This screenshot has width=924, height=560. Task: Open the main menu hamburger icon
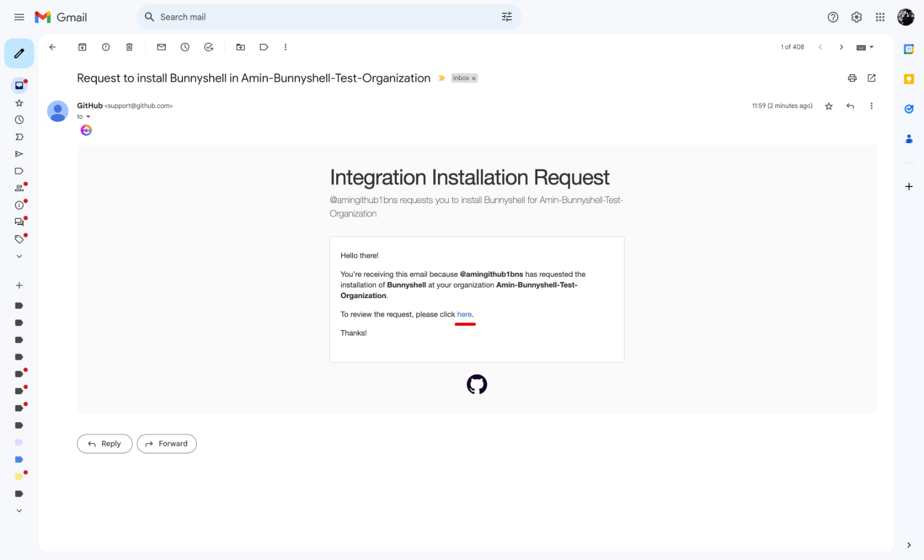19,17
